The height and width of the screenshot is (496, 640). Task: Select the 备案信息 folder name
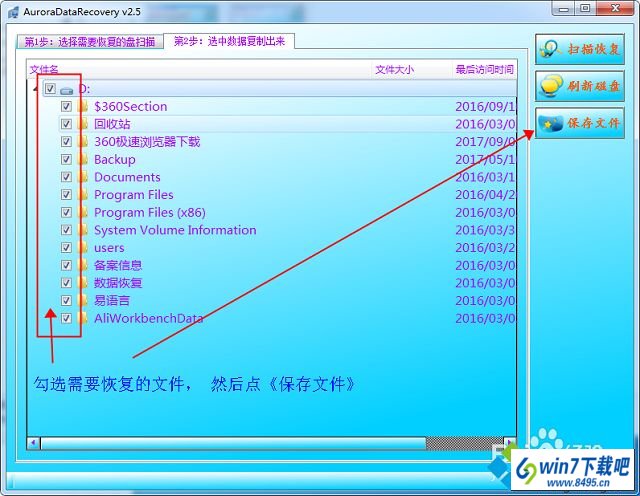118,265
